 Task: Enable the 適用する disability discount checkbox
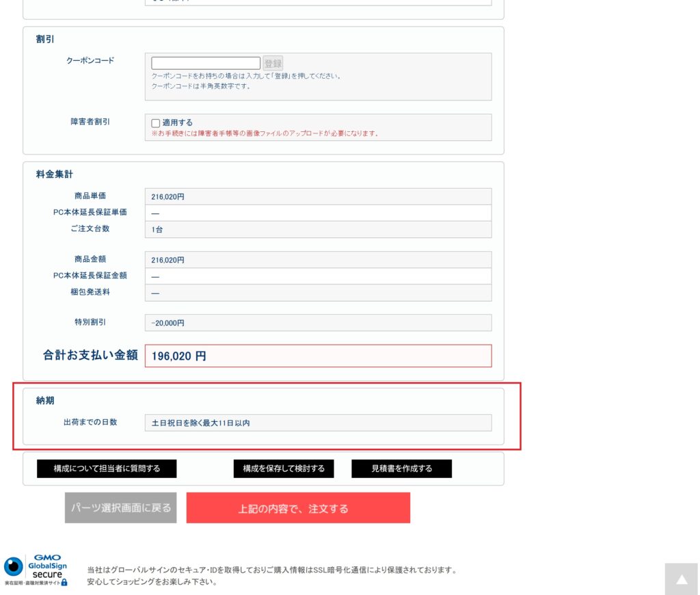(156, 122)
